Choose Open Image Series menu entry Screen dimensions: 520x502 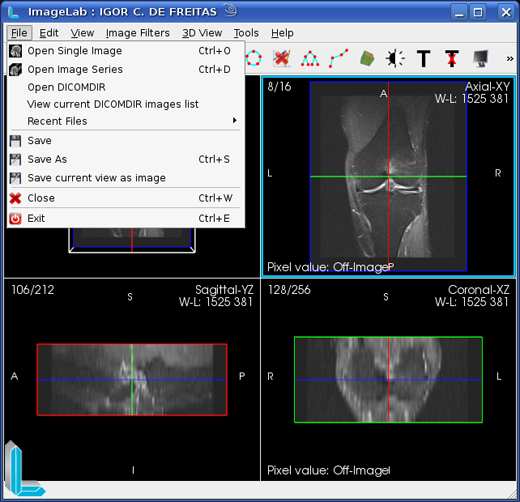pos(126,69)
